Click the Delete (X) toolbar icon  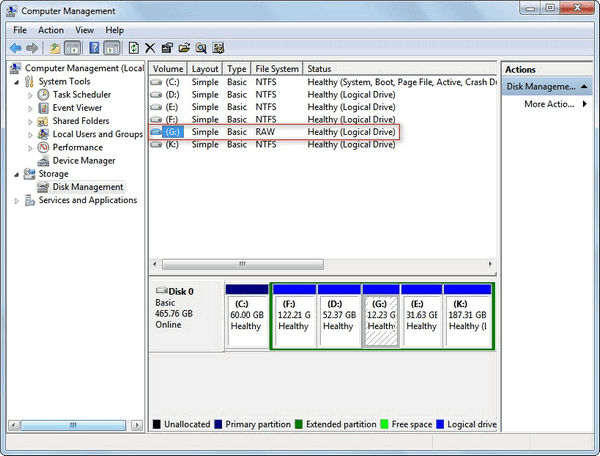click(x=150, y=48)
